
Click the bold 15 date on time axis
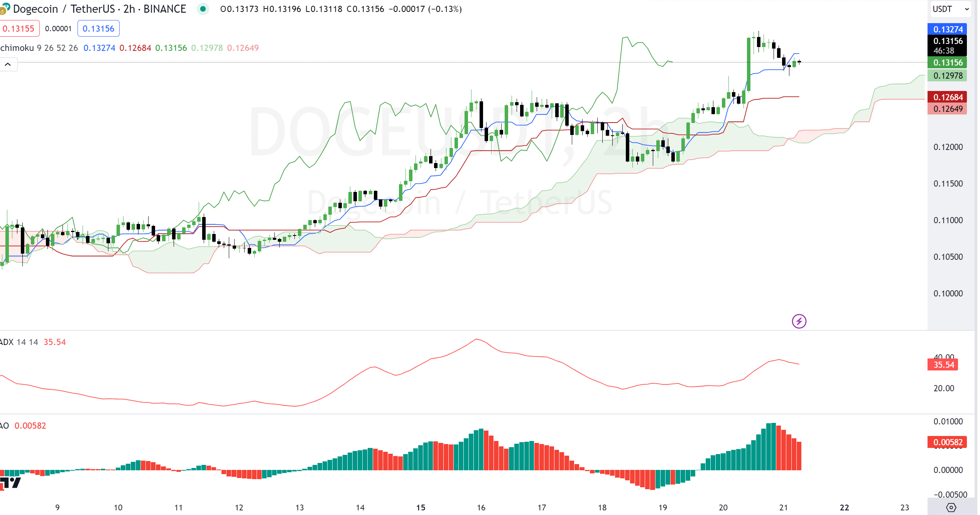(x=421, y=507)
